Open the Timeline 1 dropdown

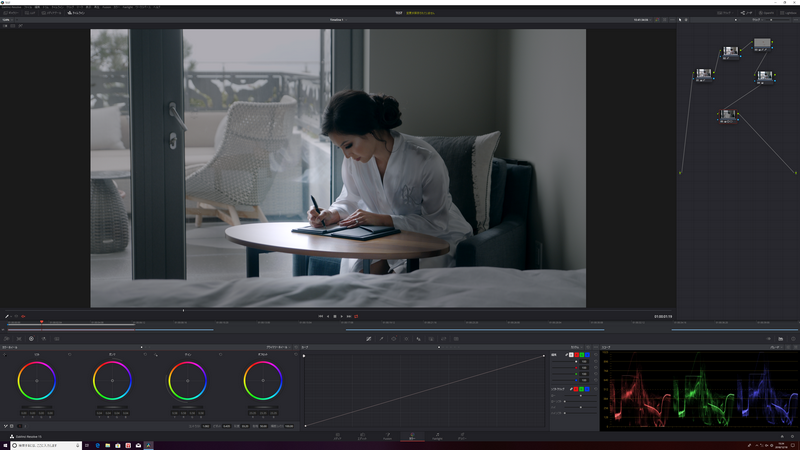(338, 20)
